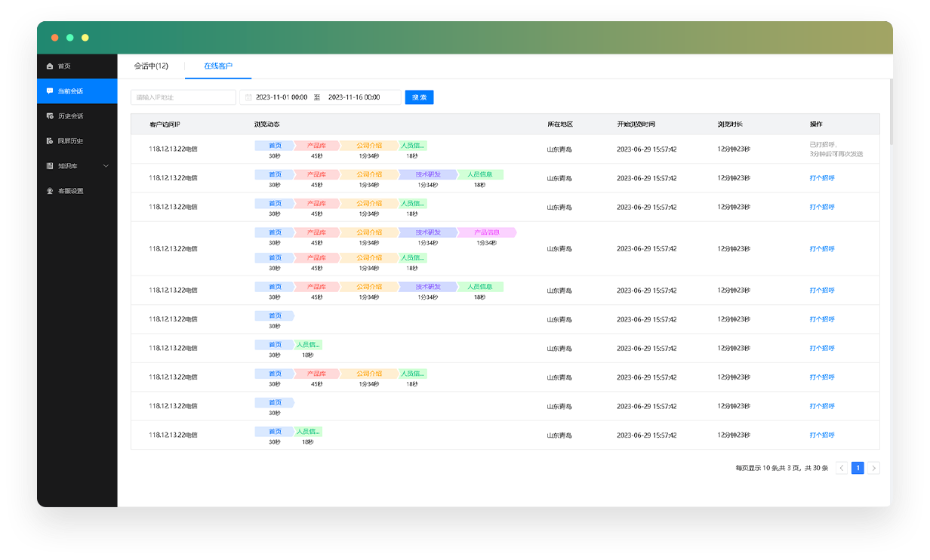Select page 1 in pagination

[x=858, y=468]
